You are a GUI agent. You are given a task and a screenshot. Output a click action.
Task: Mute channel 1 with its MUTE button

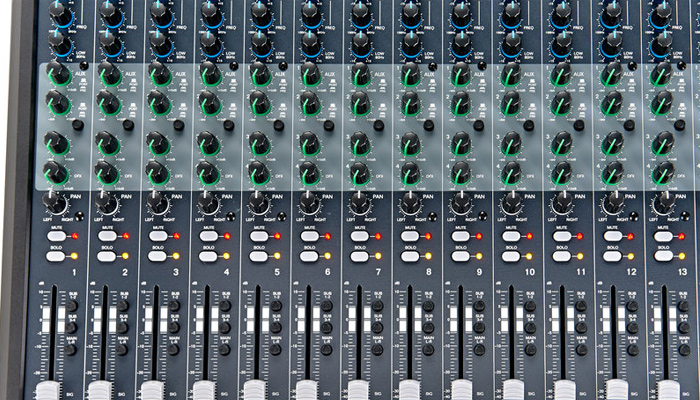pos(56,236)
